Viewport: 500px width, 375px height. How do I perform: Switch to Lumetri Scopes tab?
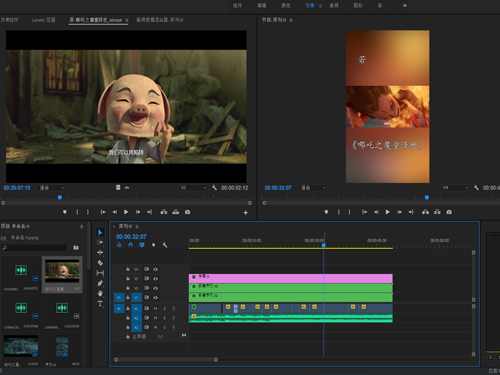(43, 20)
